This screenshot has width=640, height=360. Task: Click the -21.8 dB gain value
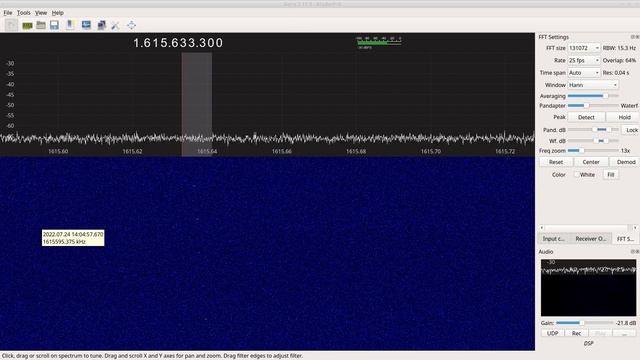pyautogui.click(x=626, y=323)
